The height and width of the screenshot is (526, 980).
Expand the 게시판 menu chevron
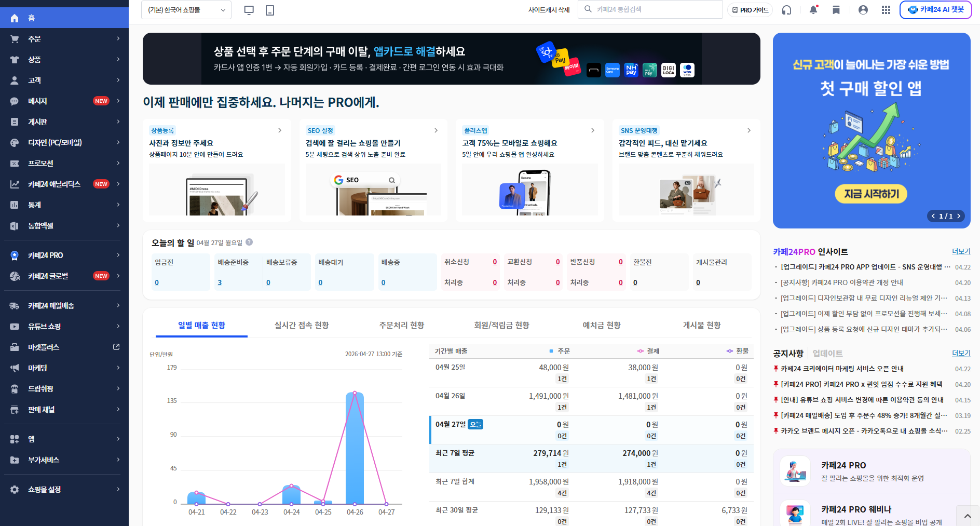[118, 122]
